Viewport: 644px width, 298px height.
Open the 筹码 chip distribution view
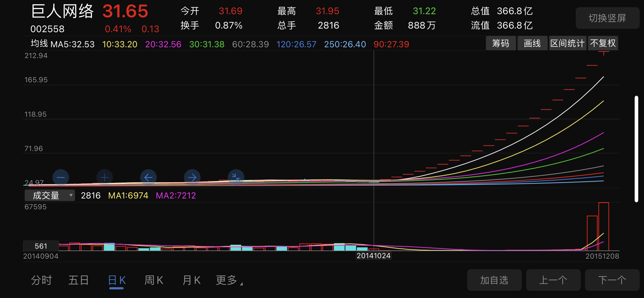[x=501, y=43]
